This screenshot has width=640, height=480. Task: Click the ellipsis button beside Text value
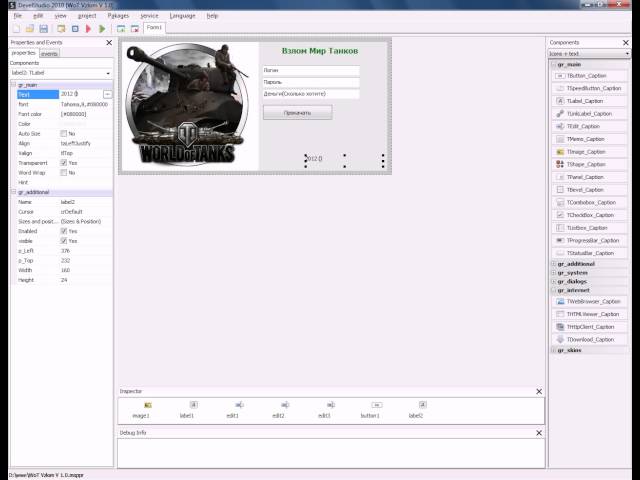(x=107, y=94)
